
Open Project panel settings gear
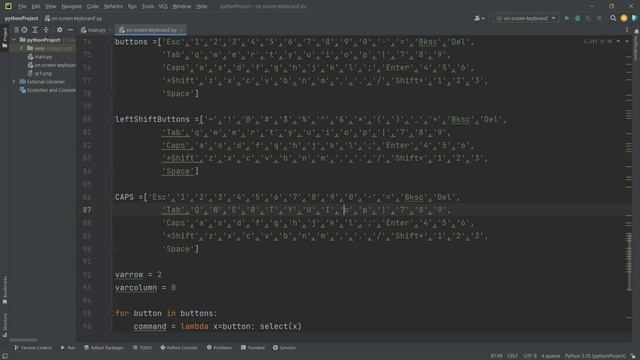tap(60, 30)
